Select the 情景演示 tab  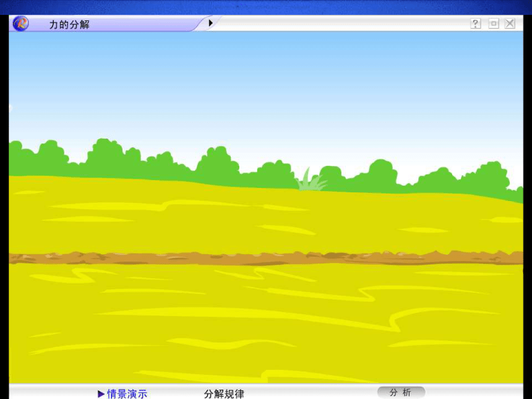122,393
